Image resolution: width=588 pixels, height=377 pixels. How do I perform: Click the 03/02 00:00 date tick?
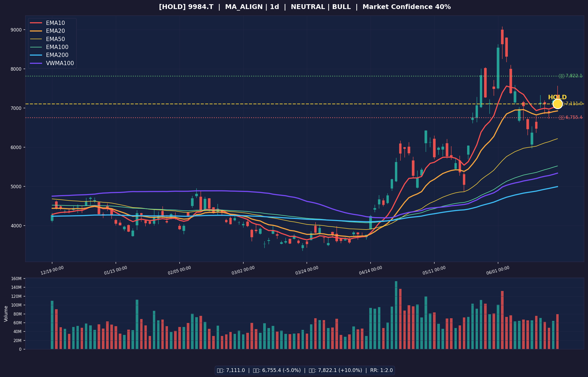coord(243,270)
